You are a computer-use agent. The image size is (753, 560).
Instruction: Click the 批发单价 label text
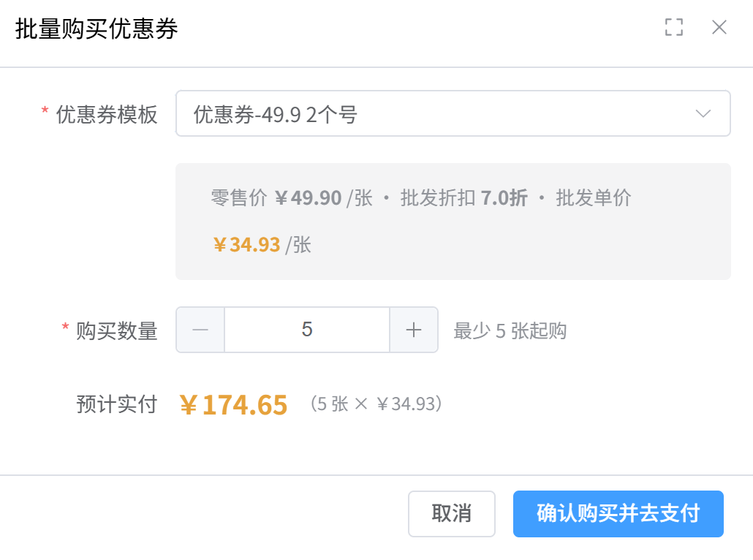pos(594,198)
